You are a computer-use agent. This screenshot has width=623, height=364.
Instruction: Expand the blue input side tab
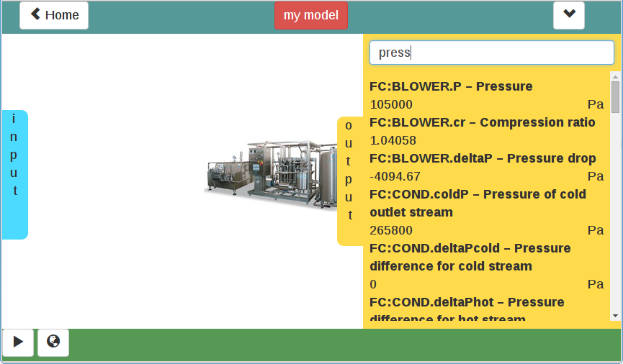tap(14, 174)
